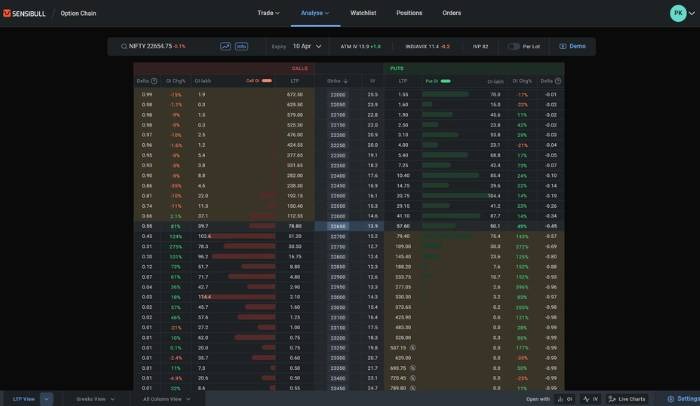Open the All Column View dropdown
The image size is (700, 406).
tap(165, 398)
